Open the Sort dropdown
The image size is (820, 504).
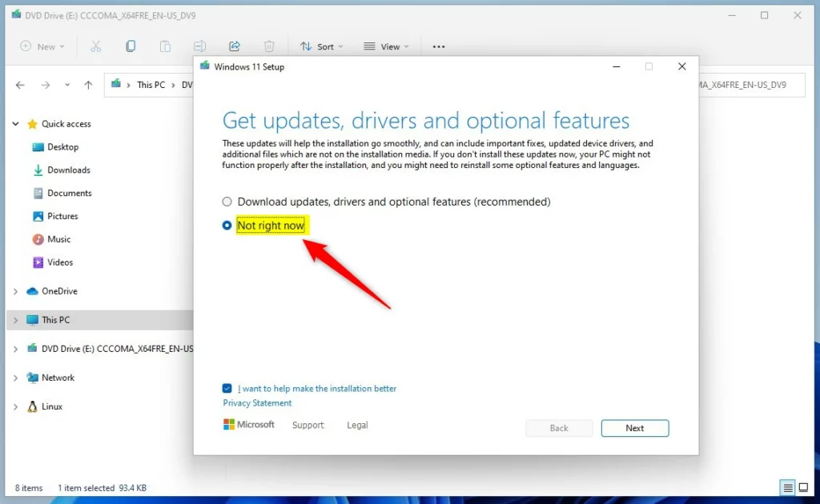tap(321, 46)
